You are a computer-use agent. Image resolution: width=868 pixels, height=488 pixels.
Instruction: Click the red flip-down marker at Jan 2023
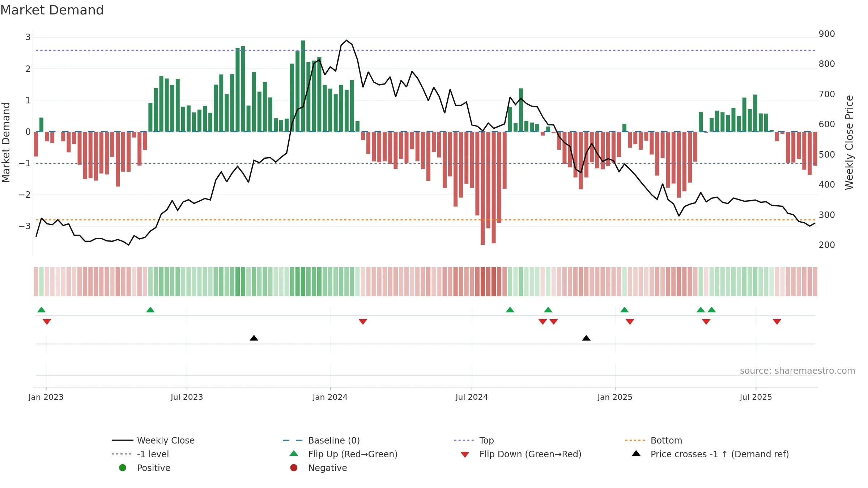[47, 322]
